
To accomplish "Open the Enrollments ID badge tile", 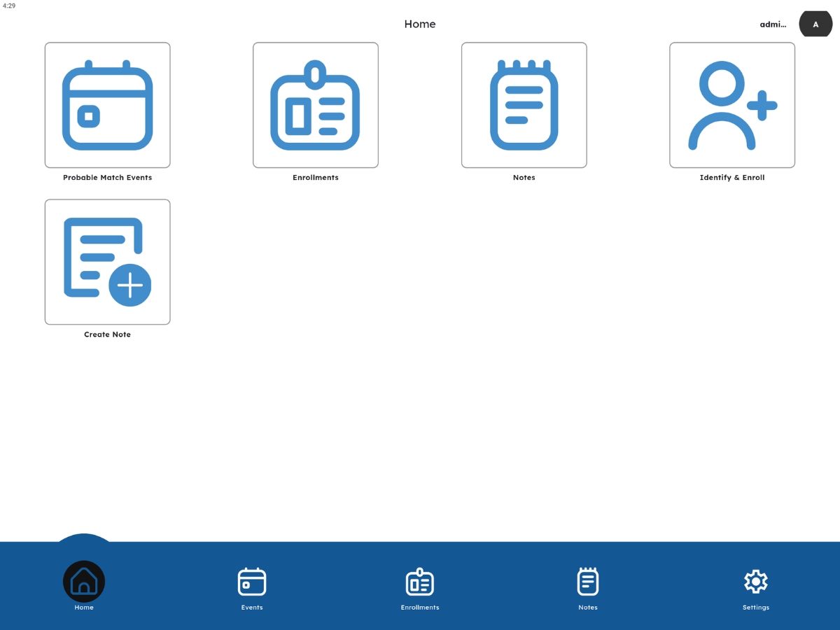I will (x=316, y=105).
